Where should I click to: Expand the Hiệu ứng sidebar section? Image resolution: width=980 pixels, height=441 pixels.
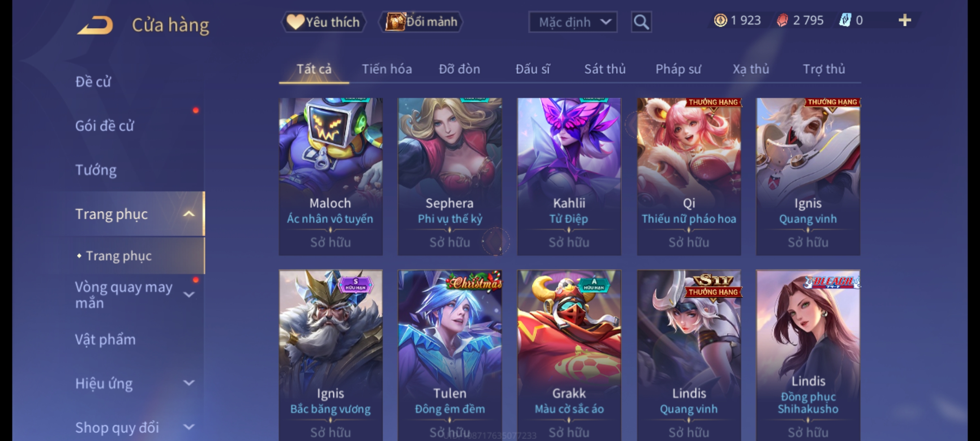pyautogui.click(x=189, y=383)
